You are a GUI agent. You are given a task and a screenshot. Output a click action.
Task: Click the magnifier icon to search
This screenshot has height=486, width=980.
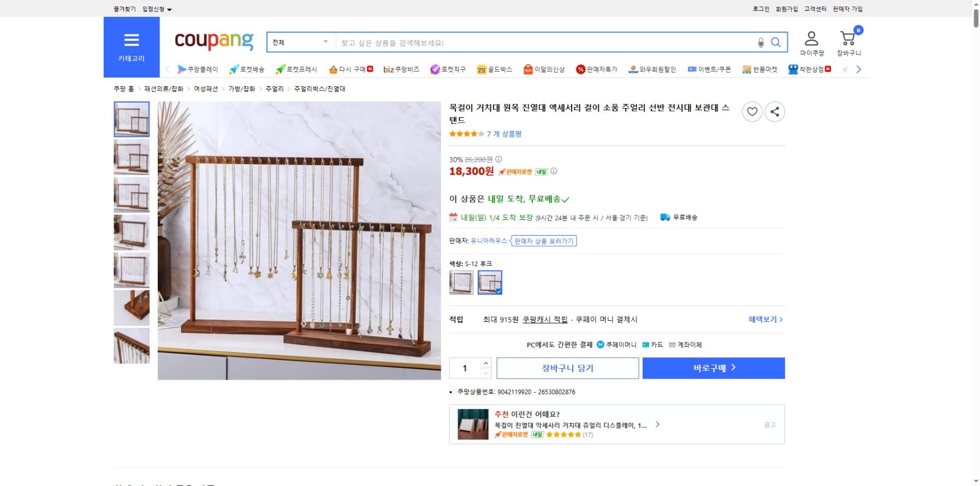(x=776, y=43)
